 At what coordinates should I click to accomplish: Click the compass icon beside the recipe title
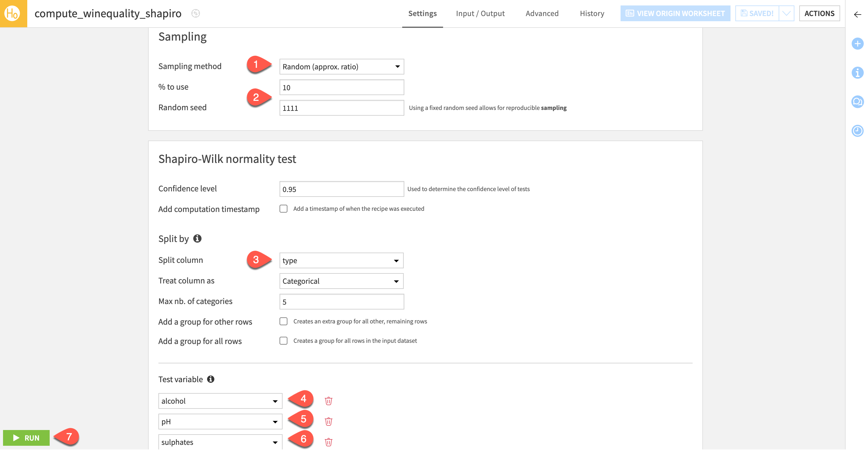pos(195,13)
